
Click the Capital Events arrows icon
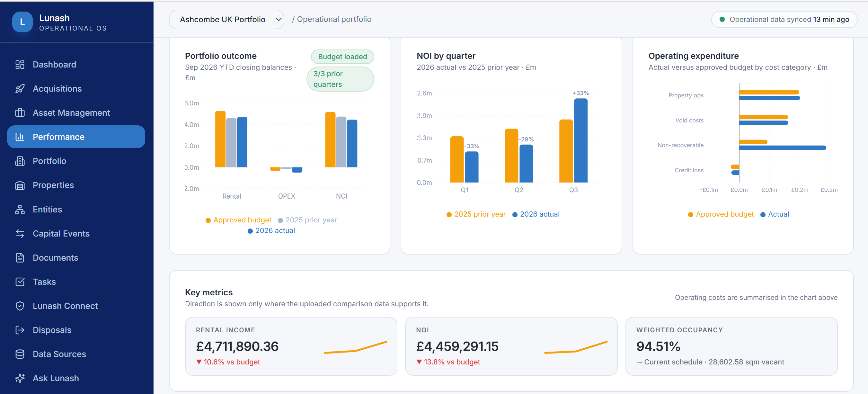click(x=20, y=234)
